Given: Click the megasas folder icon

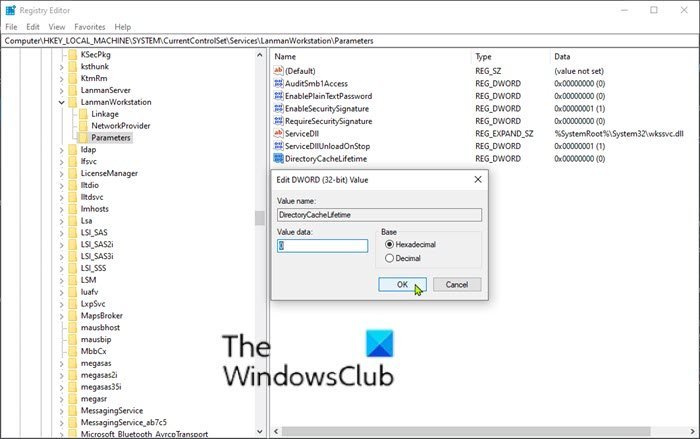Looking at the screenshot, I should (73, 363).
